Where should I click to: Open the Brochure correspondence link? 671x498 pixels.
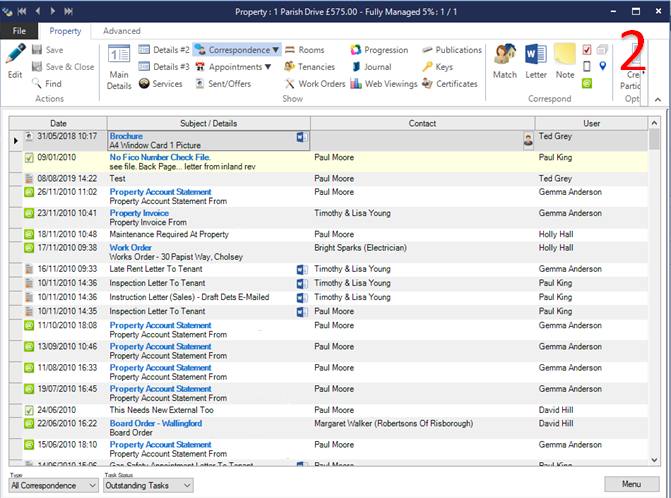[x=126, y=135]
